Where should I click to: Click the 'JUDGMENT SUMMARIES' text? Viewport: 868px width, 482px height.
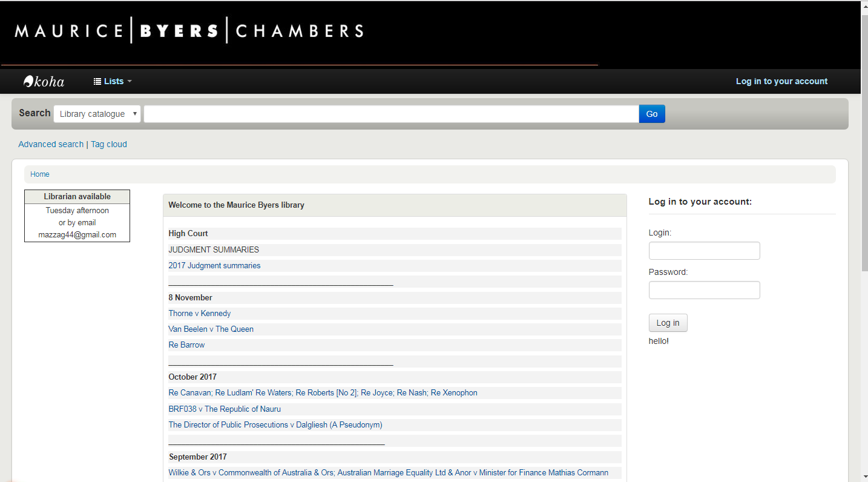pyautogui.click(x=214, y=249)
